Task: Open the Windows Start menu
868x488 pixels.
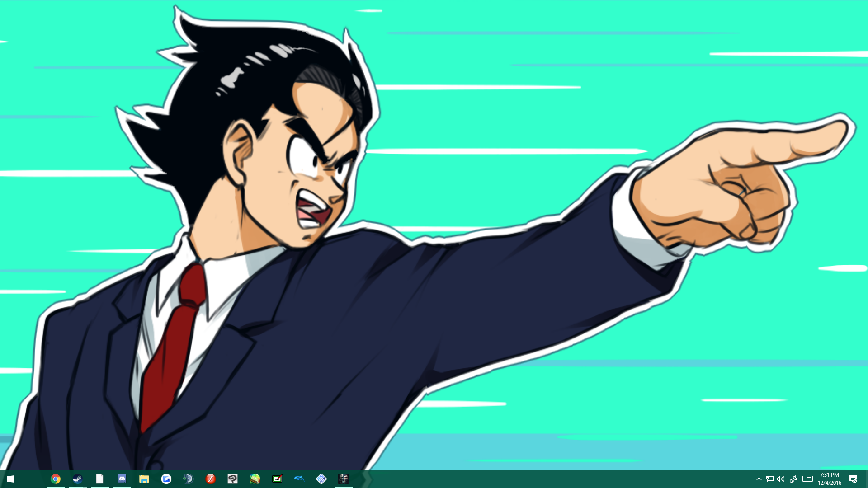Action: tap(11, 479)
